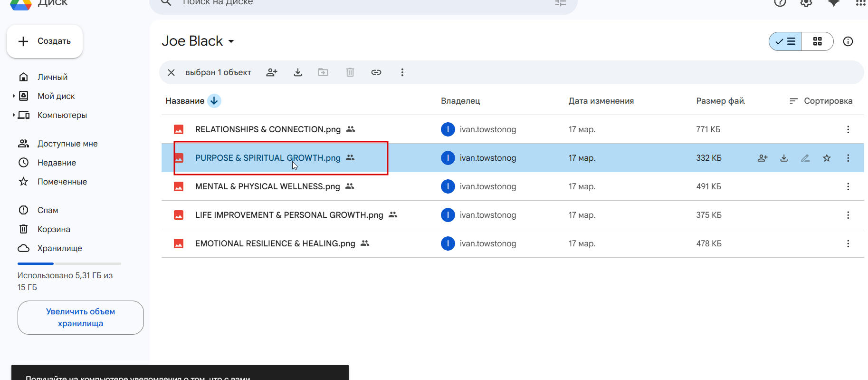868x380 pixels.
Task: Open more options for RELATIONSHIPS & CONNECTION.png
Action: click(848, 129)
